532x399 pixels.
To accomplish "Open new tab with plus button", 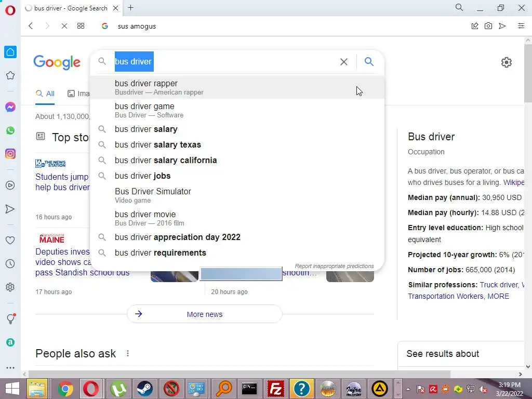I will click(130, 8).
